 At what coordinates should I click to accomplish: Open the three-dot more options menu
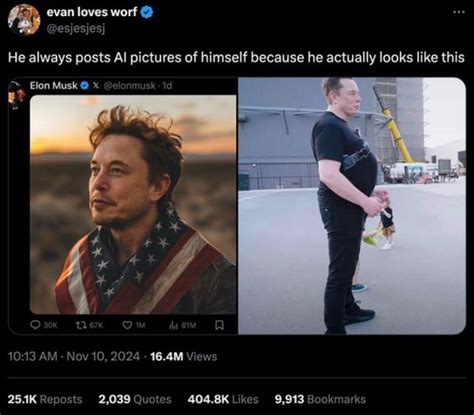coord(459,12)
